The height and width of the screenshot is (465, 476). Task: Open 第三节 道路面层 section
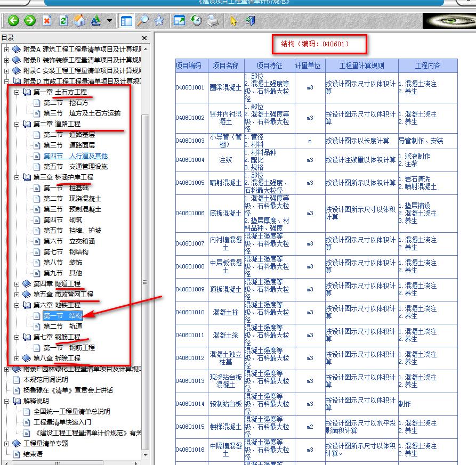coord(69,145)
